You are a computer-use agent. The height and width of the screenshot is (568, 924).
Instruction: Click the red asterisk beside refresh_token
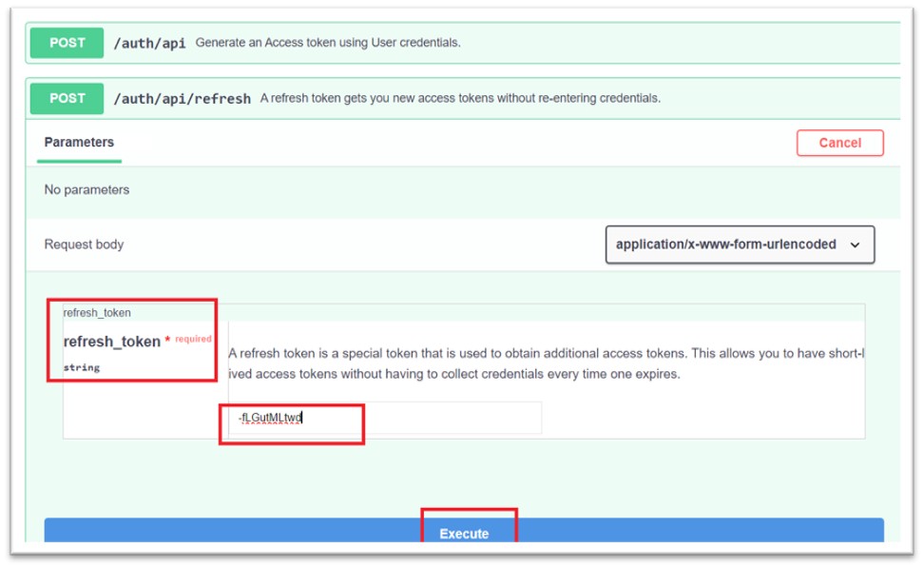coord(168,341)
